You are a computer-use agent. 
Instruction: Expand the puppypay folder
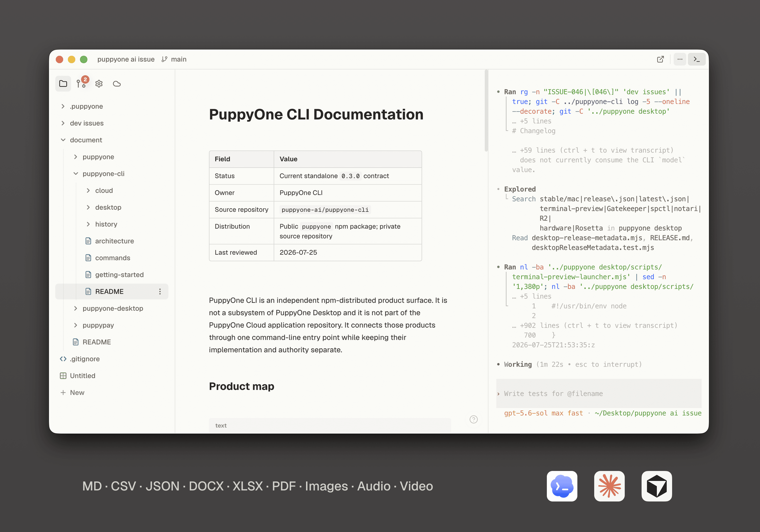click(x=76, y=325)
